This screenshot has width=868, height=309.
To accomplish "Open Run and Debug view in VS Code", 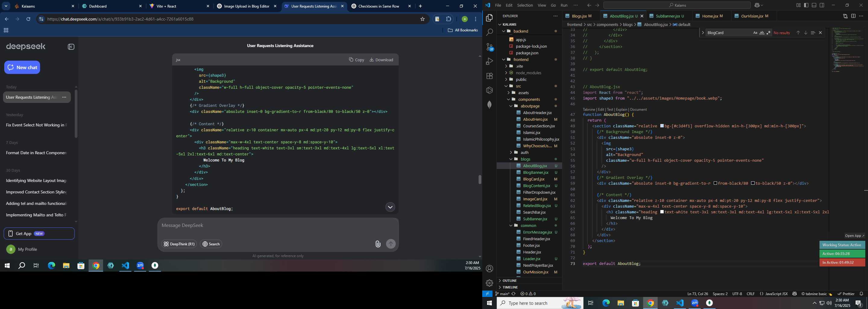I will pos(489,61).
